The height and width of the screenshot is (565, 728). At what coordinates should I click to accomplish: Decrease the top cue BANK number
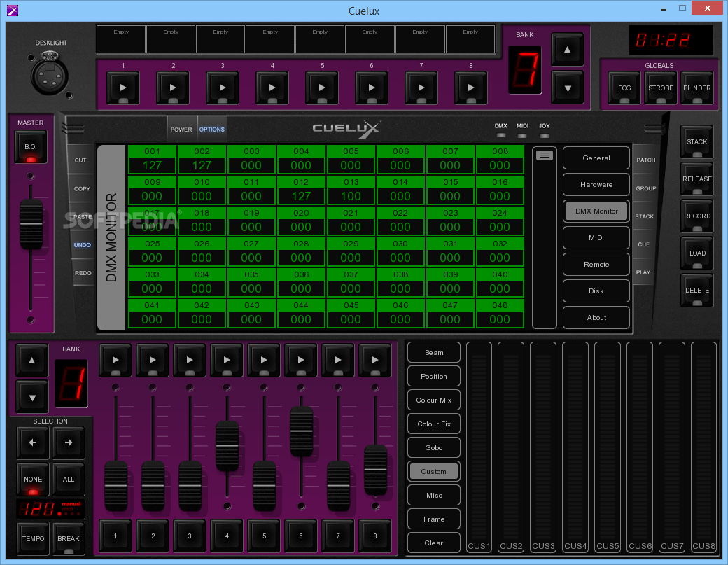[568, 88]
